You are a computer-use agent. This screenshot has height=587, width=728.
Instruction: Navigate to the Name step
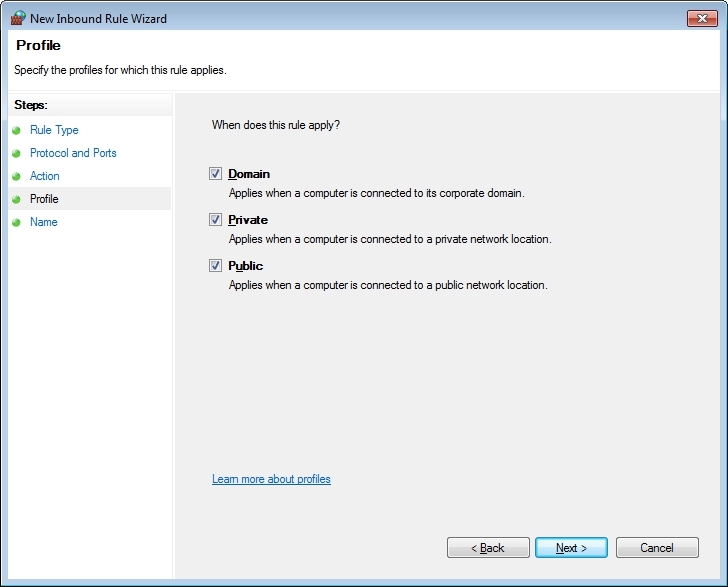pos(44,222)
